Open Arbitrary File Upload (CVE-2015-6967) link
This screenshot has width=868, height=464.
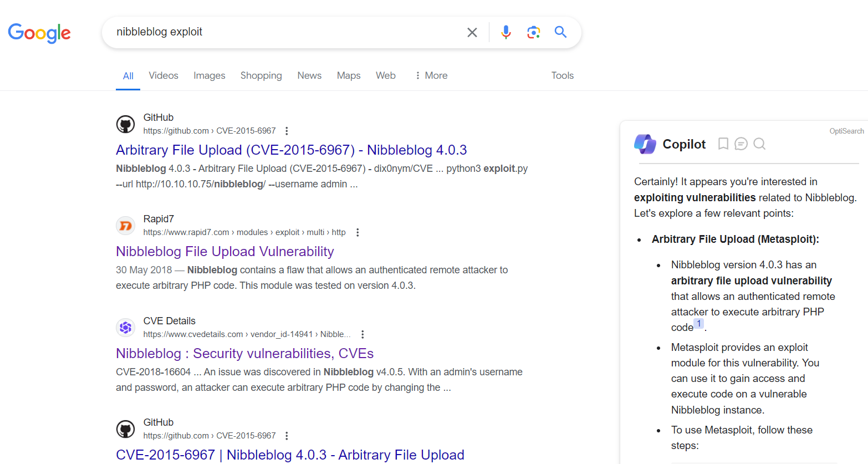coord(291,150)
